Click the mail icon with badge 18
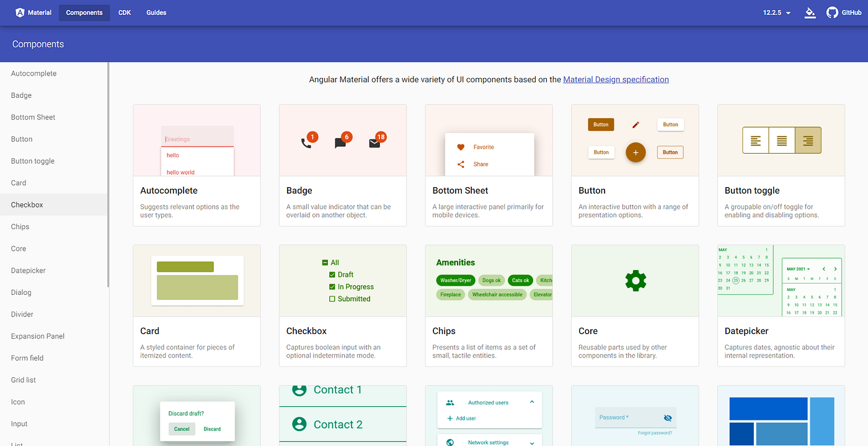 pos(374,143)
